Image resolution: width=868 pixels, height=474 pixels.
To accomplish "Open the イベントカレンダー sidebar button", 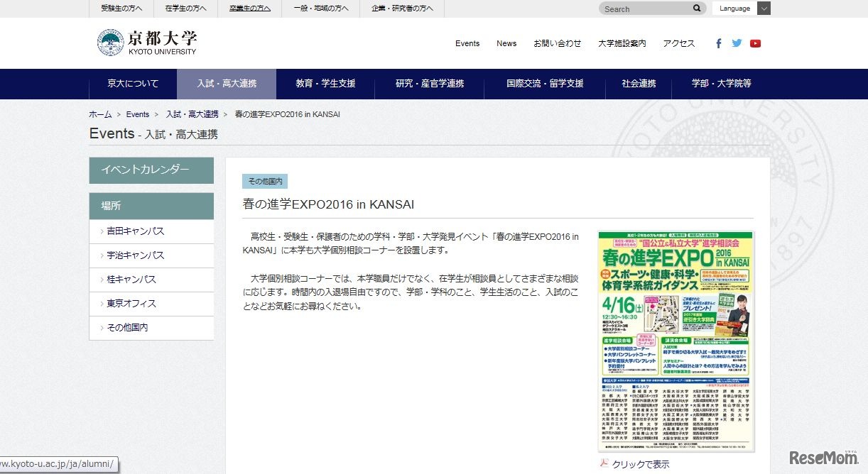I will coord(151,170).
